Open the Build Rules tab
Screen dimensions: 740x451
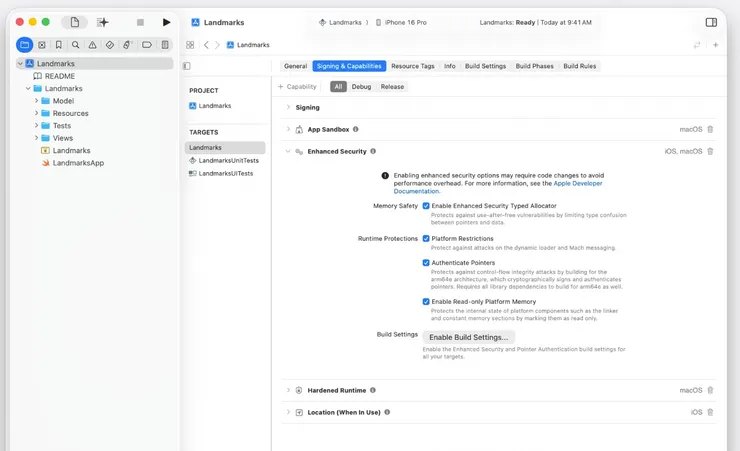pyautogui.click(x=580, y=66)
